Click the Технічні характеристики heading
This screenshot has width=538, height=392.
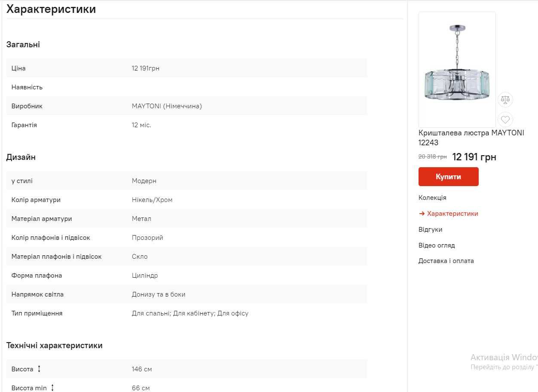click(x=55, y=346)
